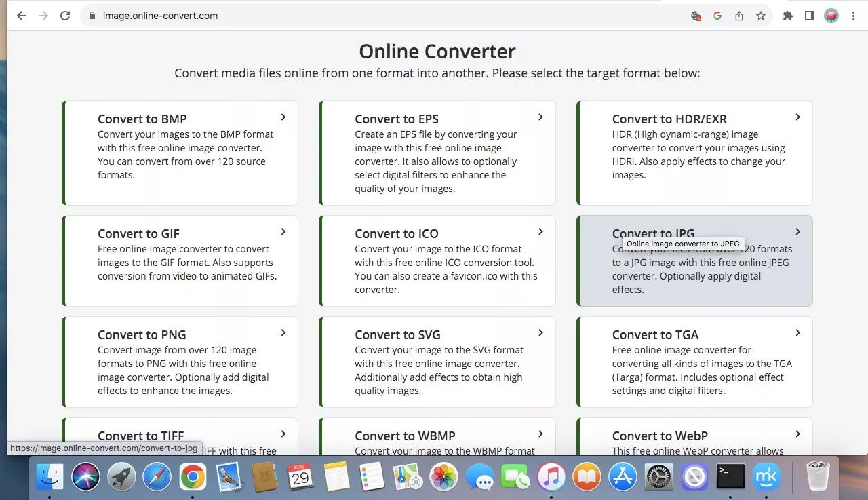Open the Convert to GIF link
This screenshot has width=868, height=500.
(x=138, y=234)
